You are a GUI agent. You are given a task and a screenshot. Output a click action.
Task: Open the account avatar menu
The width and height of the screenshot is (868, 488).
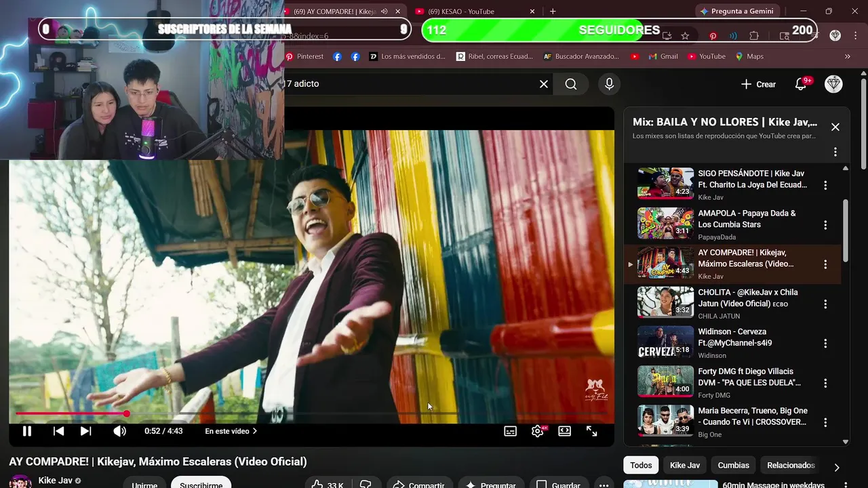(833, 84)
